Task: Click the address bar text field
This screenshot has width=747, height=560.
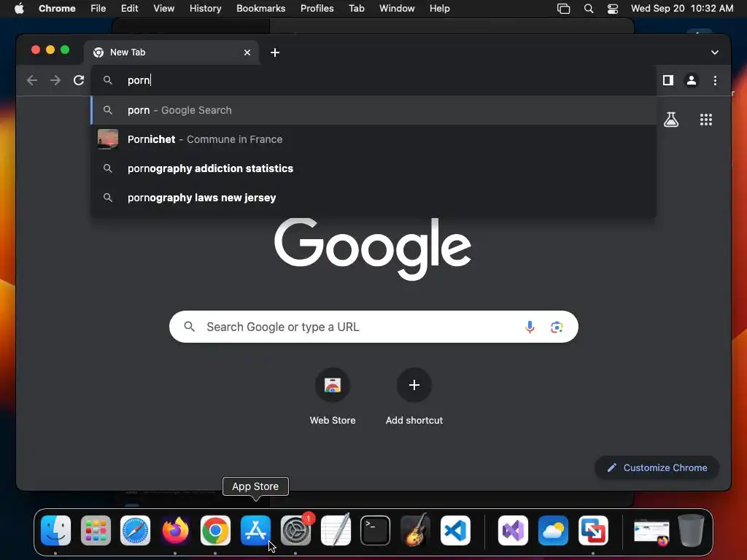Action: click(x=373, y=80)
